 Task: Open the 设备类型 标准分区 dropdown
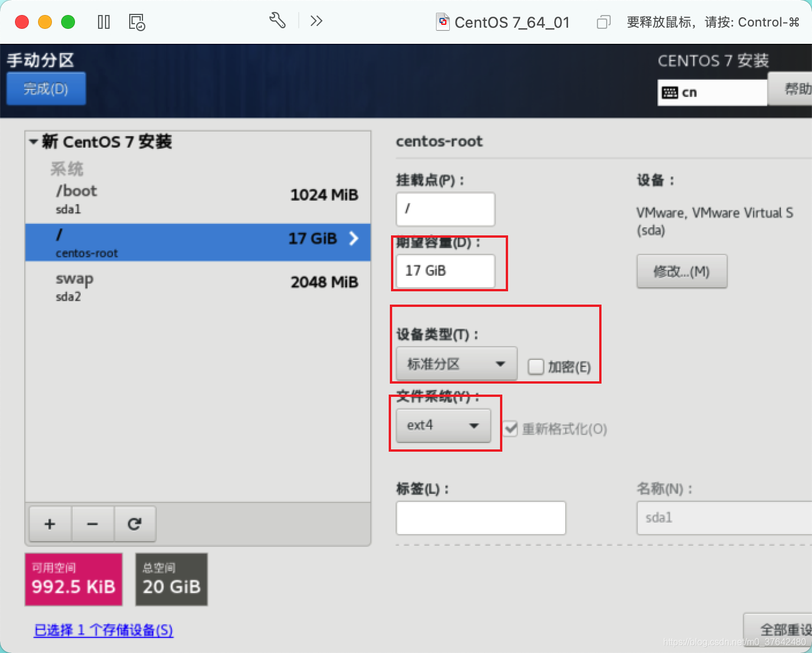tap(456, 364)
